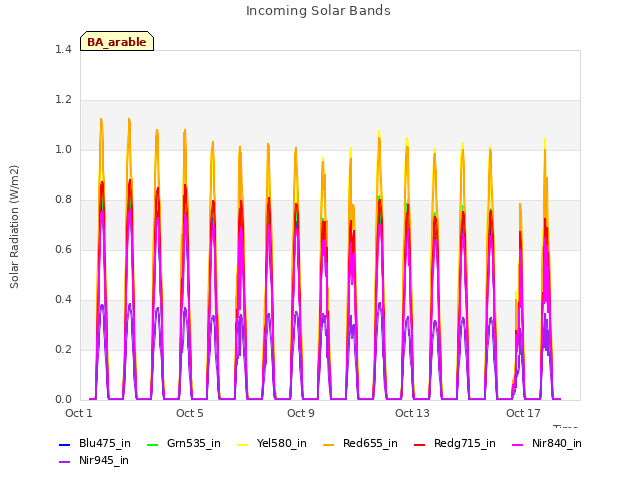Click the chart title Incoming Solar Bands
Screen dimensions: 640x480
click(318, 11)
